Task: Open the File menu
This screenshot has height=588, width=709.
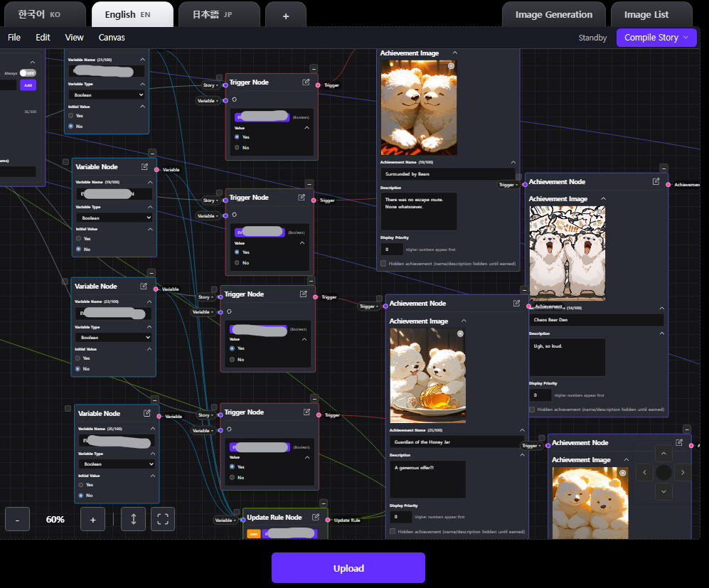Action: click(14, 38)
